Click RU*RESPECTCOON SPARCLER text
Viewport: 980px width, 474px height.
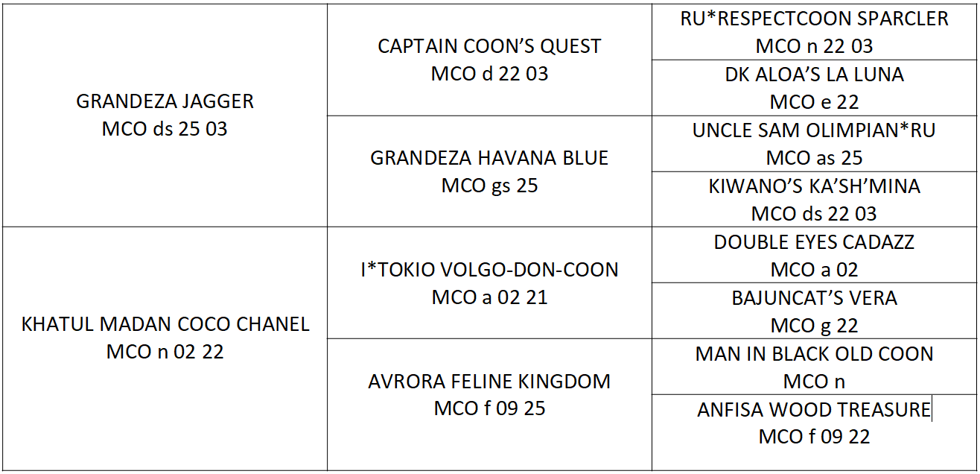tap(815, 19)
